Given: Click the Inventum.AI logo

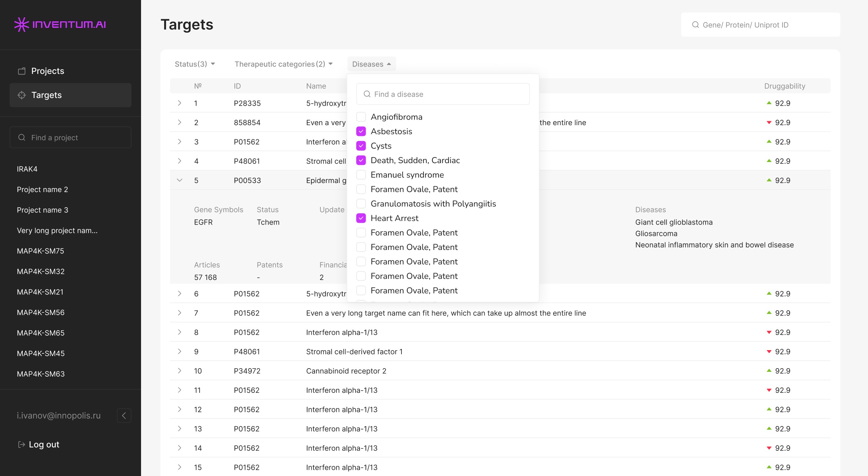Looking at the screenshot, I should [60, 25].
